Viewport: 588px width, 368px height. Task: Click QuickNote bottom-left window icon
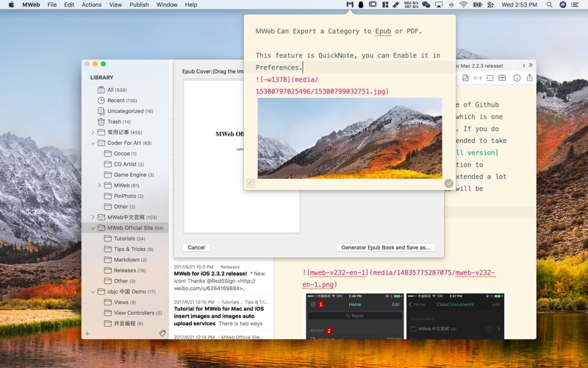(x=251, y=183)
